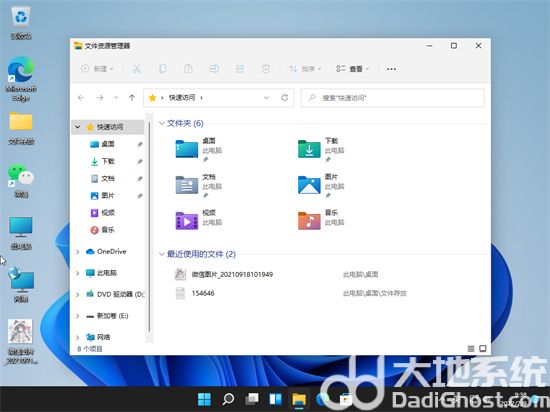Image resolution: width=550 pixels, height=412 pixels.
Task: Click the Cut scissors icon in toolbar
Action: 136,69
